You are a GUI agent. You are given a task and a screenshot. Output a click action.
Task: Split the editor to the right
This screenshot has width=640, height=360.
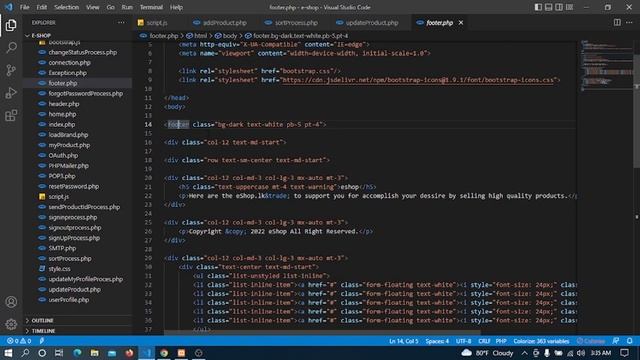(617, 22)
